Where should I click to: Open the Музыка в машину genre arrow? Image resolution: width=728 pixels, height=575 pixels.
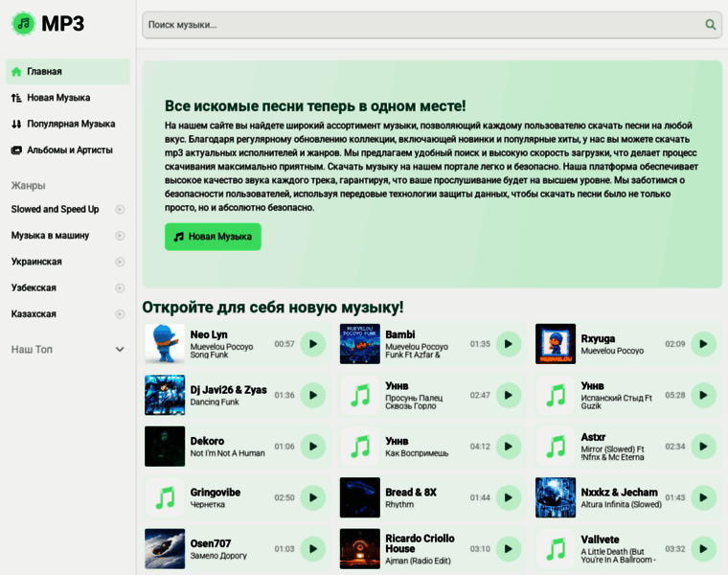[120, 236]
